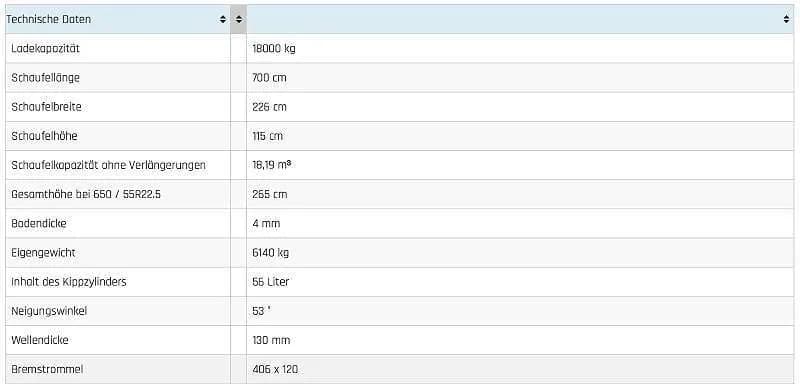This screenshot has width=800, height=387.
Task: Select the Schaufellänge row
Action: pyautogui.click(x=399, y=78)
